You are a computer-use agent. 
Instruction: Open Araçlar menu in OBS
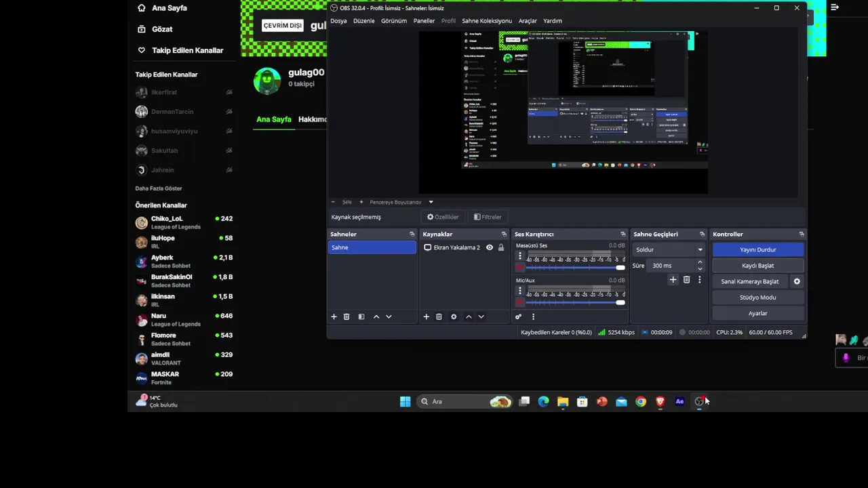click(528, 21)
